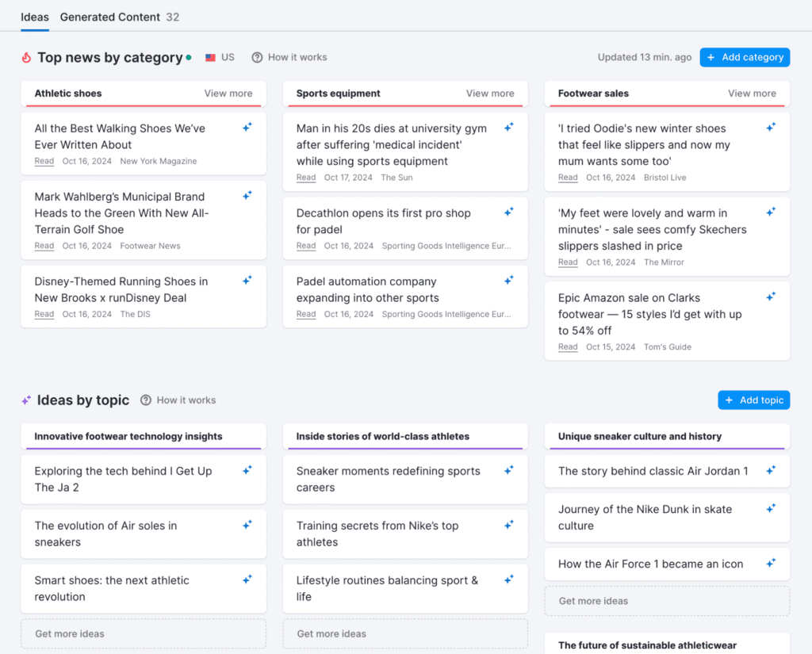This screenshot has height=654, width=812.
Task: Switch to the Generated Content tab
Action: 119,17
